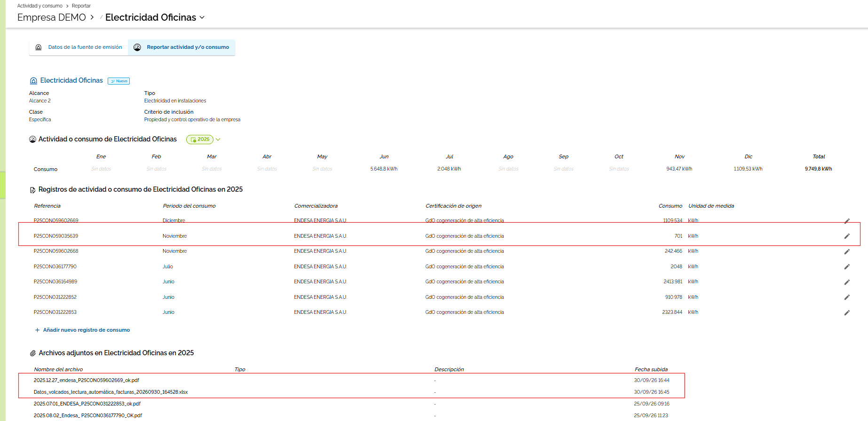Open file 2025.12.27_endesa_P25CON059602669_ok.pdf
The image size is (868, 421).
pos(87,381)
